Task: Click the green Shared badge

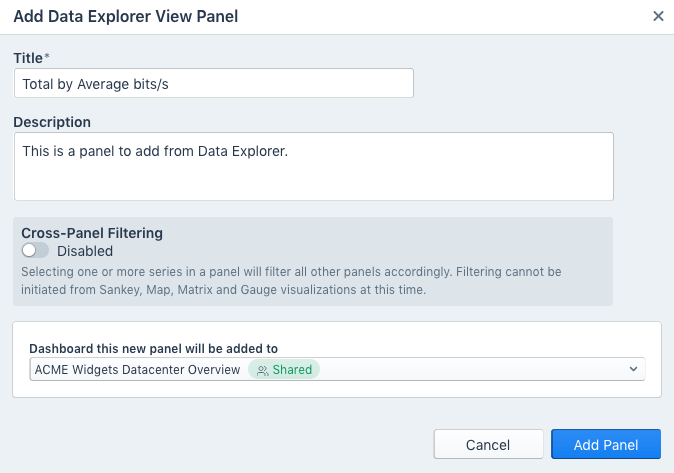Action: (284, 370)
